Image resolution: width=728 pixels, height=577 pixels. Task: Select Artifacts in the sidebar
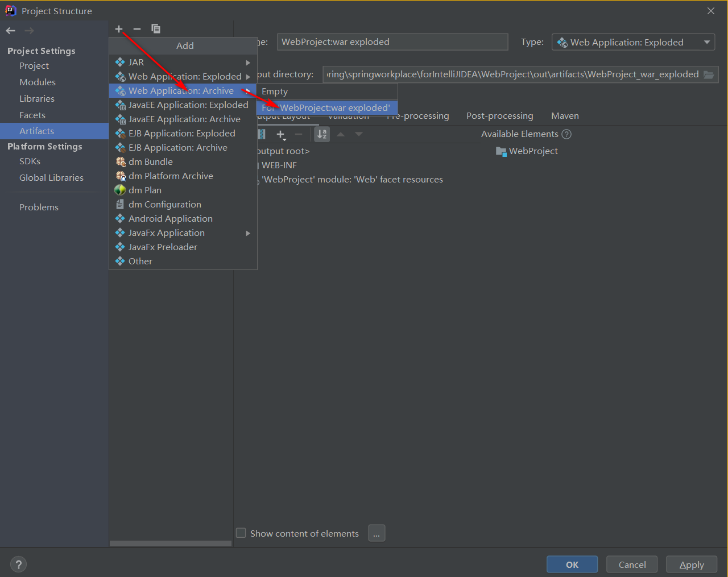tap(54, 131)
